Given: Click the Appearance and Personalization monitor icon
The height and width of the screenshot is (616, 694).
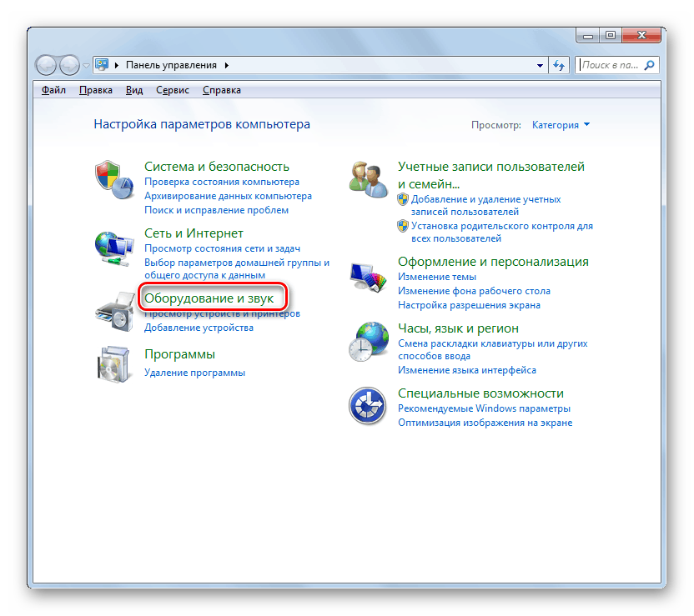Looking at the screenshot, I should (x=368, y=276).
